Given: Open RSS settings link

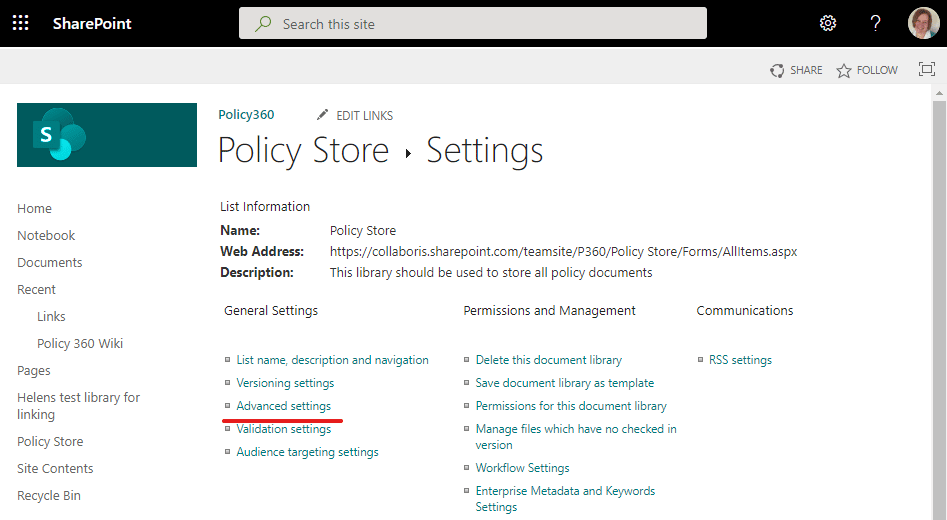Looking at the screenshot, I should click(x=740, y=360).
